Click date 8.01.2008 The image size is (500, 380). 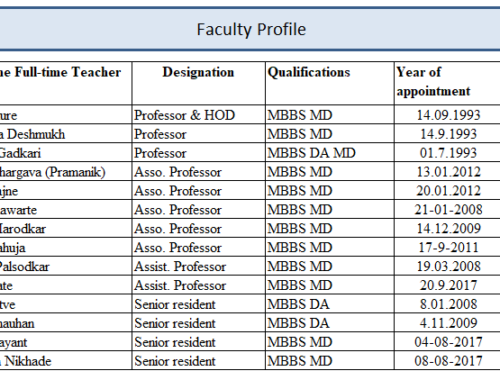coord(449,305)
